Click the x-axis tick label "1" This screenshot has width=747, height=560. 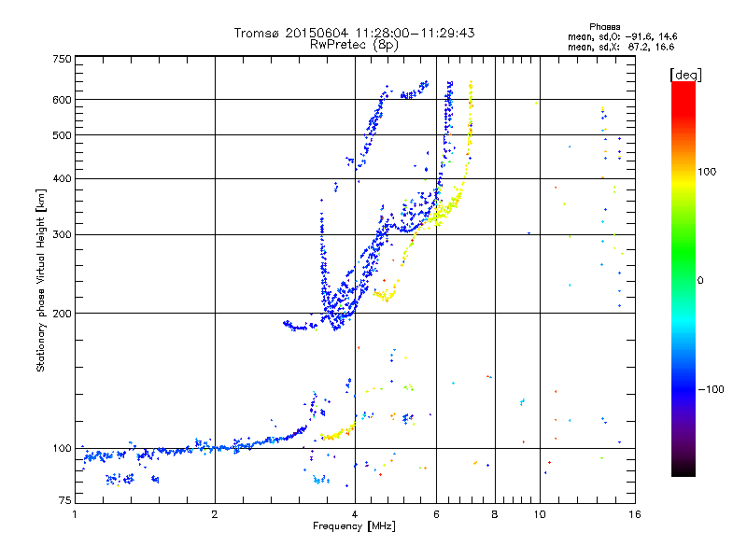[75, 514]
